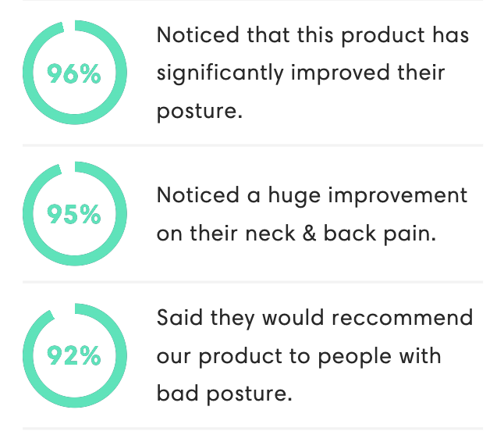This screenshot has height=442, width=504.
Task: Click the divider line below the 95% row
Action: [252, 282]
